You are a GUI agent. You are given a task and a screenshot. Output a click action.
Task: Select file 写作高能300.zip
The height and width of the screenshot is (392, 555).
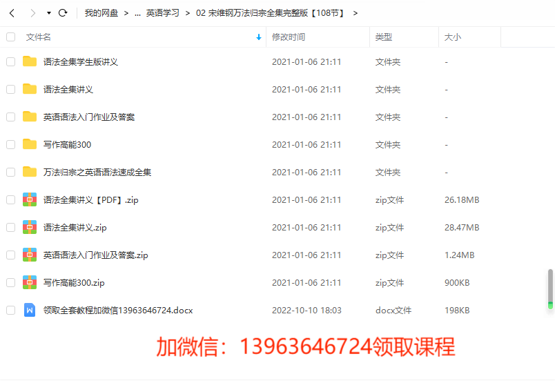(x=74, y=283)
